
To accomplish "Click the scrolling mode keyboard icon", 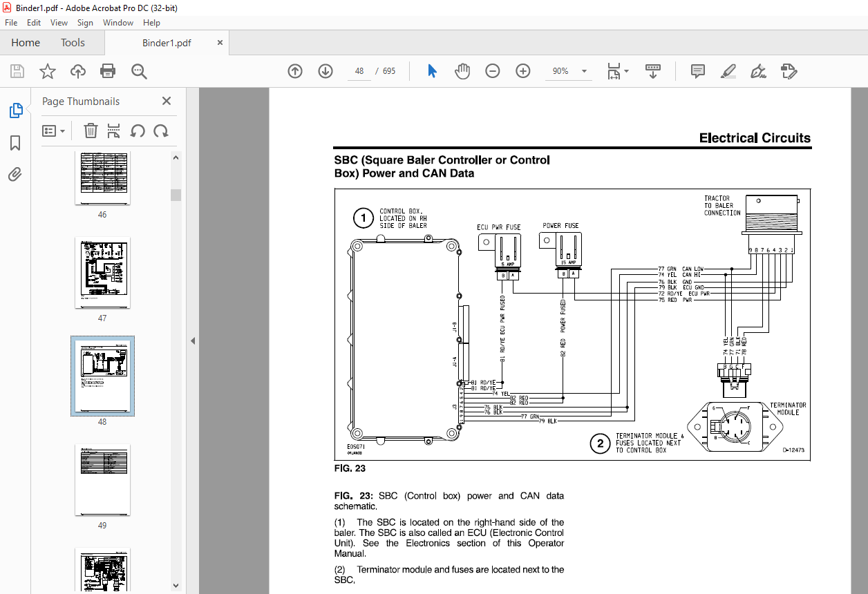I will [653, 71].
